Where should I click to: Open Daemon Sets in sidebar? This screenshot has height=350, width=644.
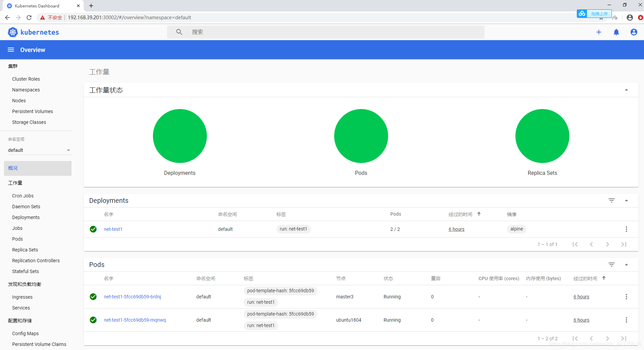[26, 207]
